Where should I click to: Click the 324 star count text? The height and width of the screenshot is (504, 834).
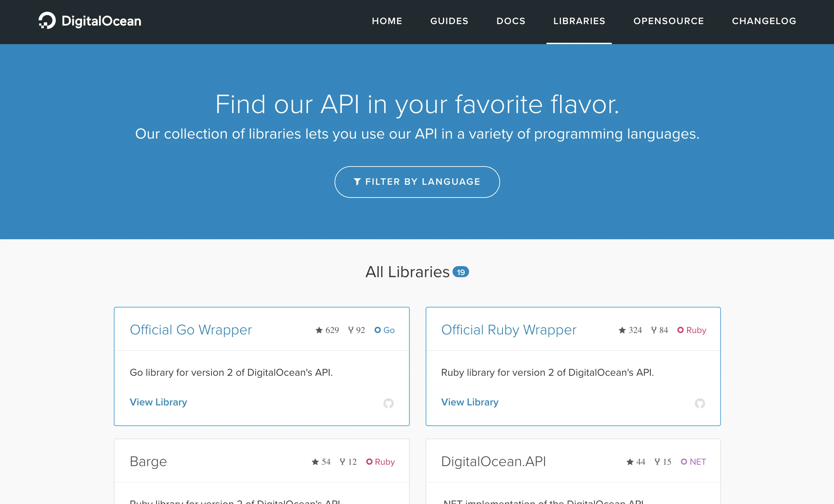pos(635,330)
